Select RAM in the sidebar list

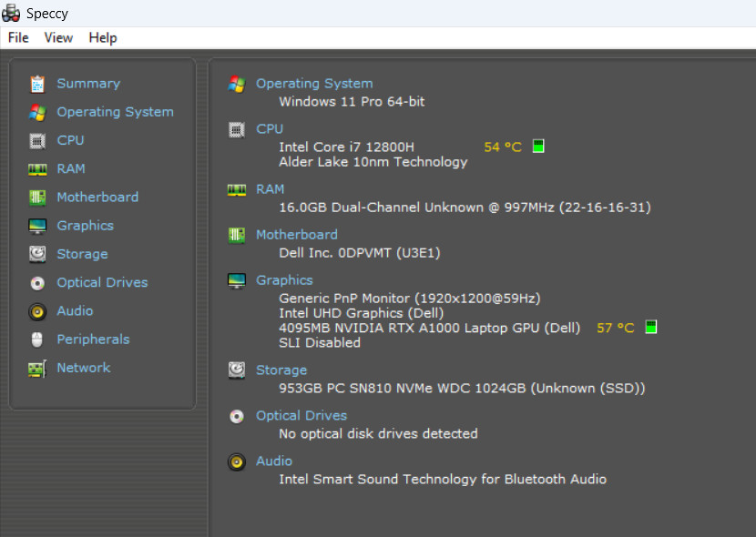tap(71, 168)
